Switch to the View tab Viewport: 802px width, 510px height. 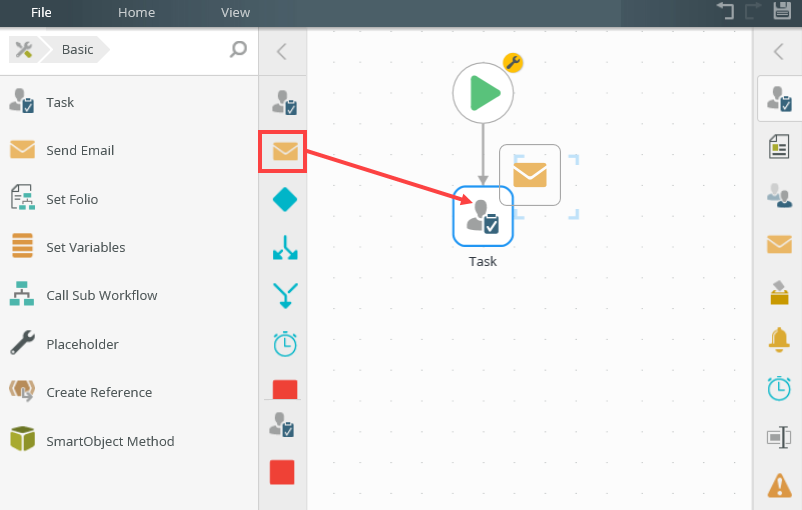click(x=235, y=12)
